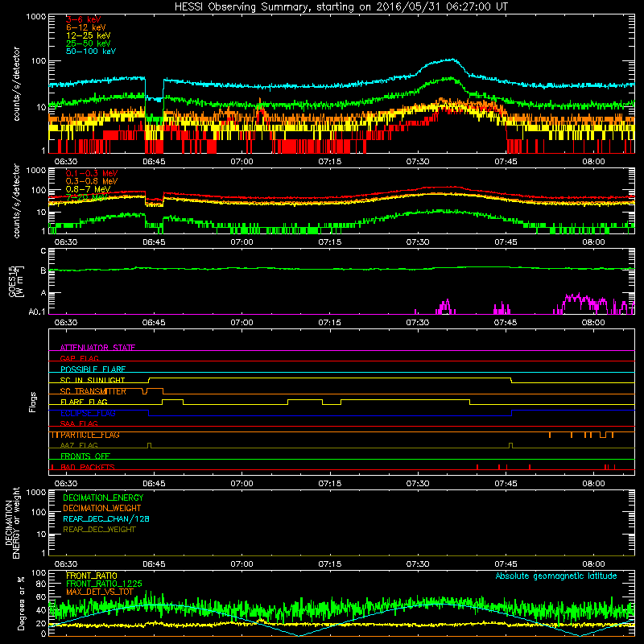
Task: Click the 50-100 keV peak near 07:35
Action: [452, 60]
